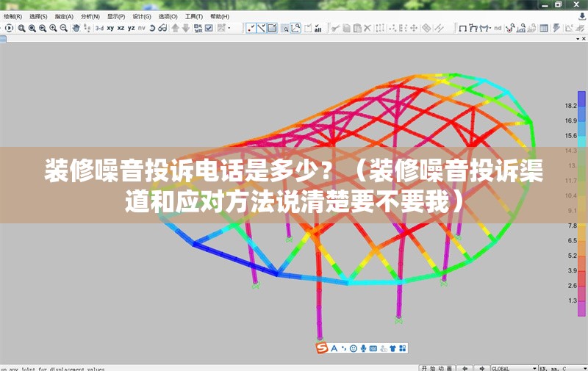Click the magenta bottom of the color legend
This screenshot has width=588, height=371.
pyautogui.click(x=581, y=309)
